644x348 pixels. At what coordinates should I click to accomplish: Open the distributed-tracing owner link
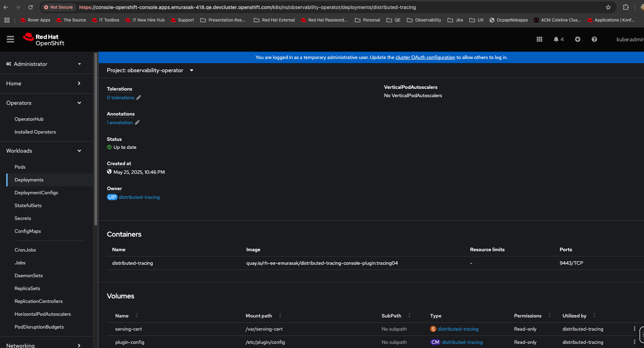pos(139,197)
